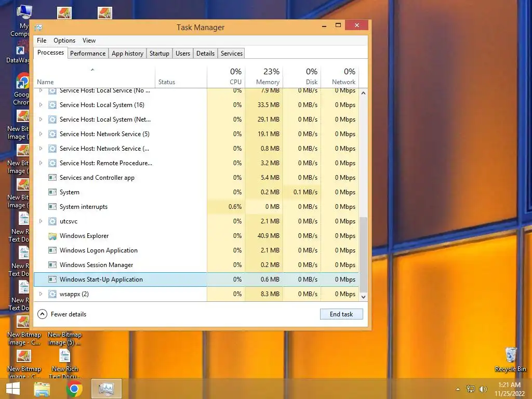
Task: Open the Windows Start button
Action: (x=13, y=389)
